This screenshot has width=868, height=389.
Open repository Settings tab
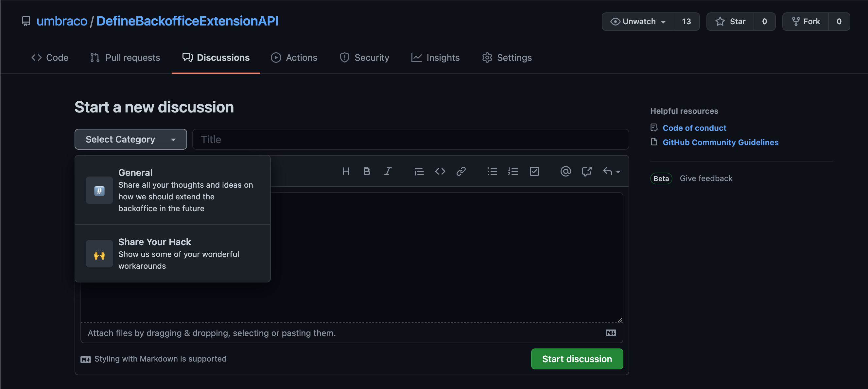507,57
